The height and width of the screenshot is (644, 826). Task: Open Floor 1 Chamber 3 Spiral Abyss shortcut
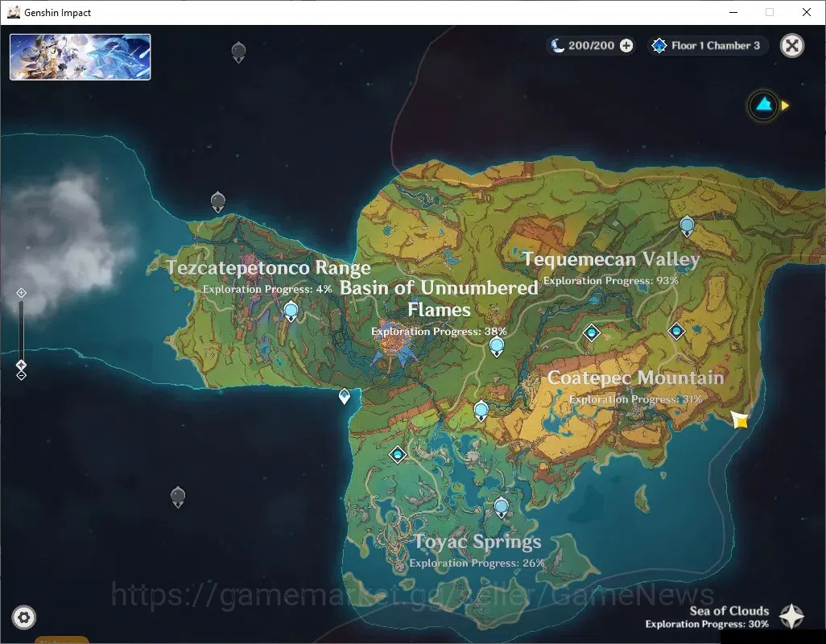point(707,46)
